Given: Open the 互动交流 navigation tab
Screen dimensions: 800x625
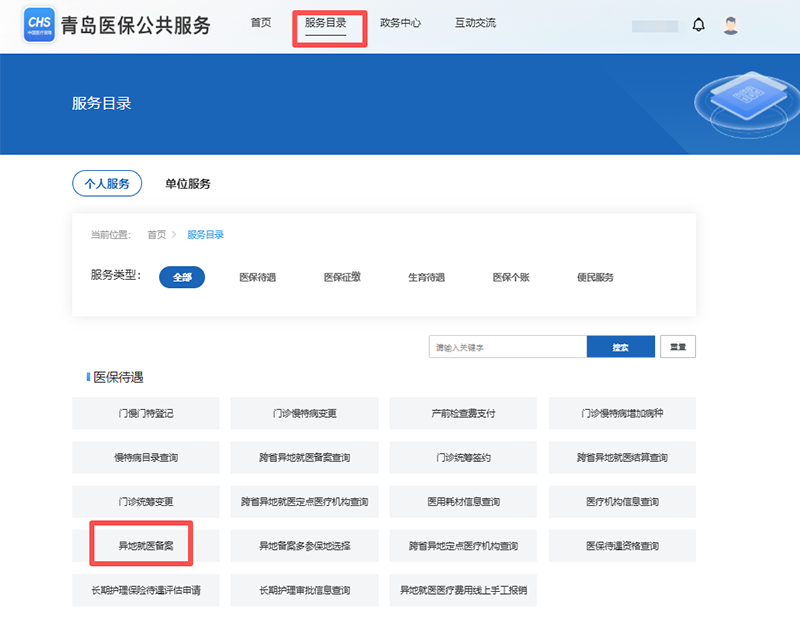Looking at the screenshot, I should (x=475, y=23).
